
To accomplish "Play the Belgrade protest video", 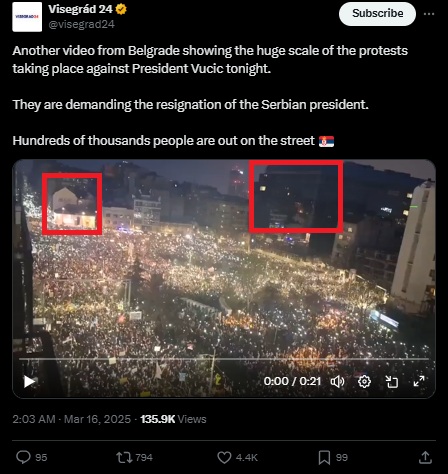I will tap(29, 382).
